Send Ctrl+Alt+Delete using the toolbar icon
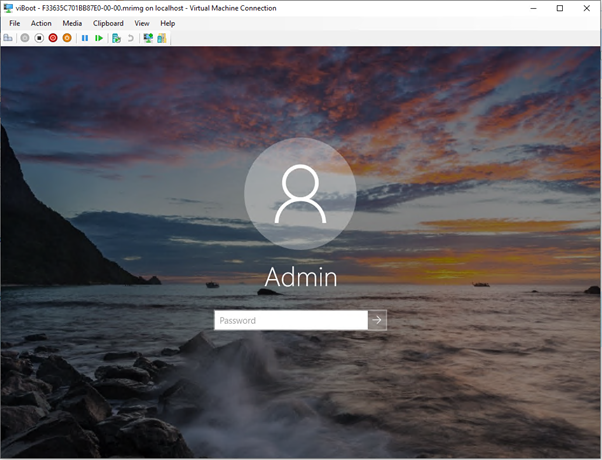Viewport: 602px width, 460px height. coord(8,38)
